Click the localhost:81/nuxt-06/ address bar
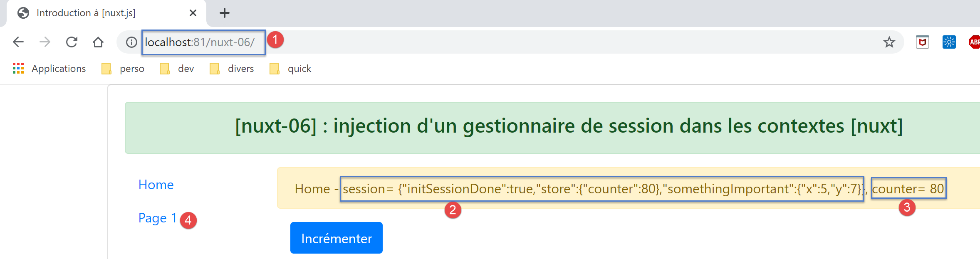 pos(499,42)
